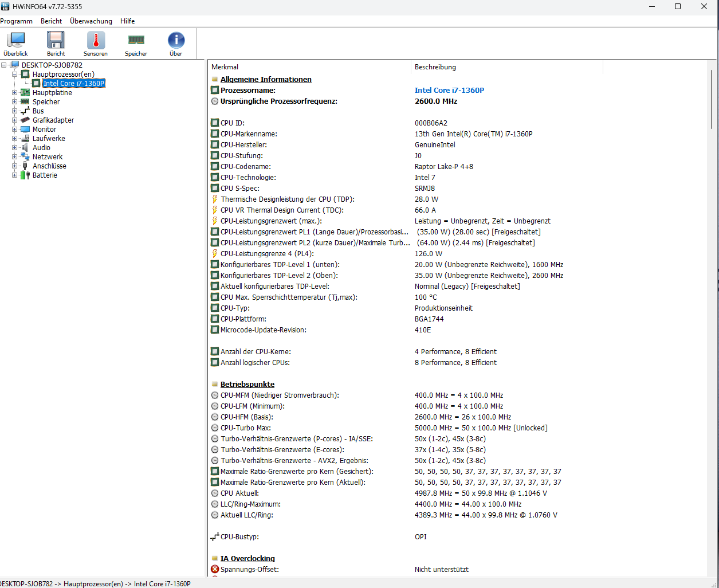Select the Grafikadapter icon in tree
719x588 pixels.
point(25,120)
